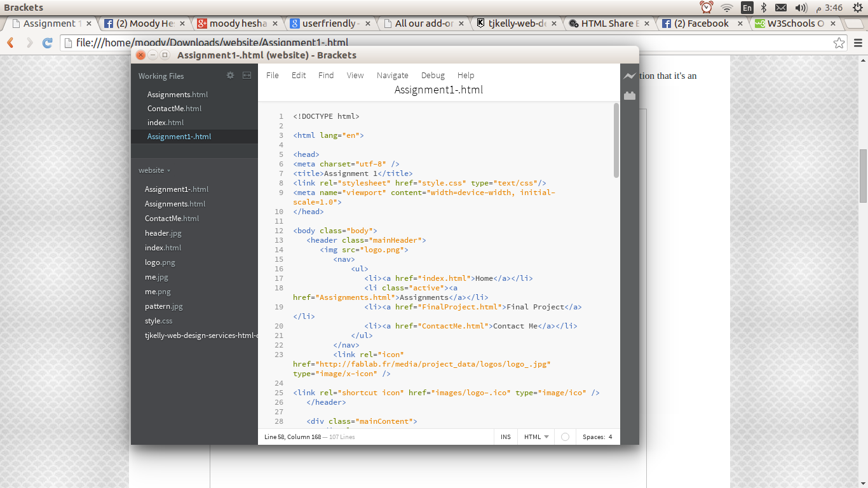Click the clock showing 3:46

click(x=828, y=8)
